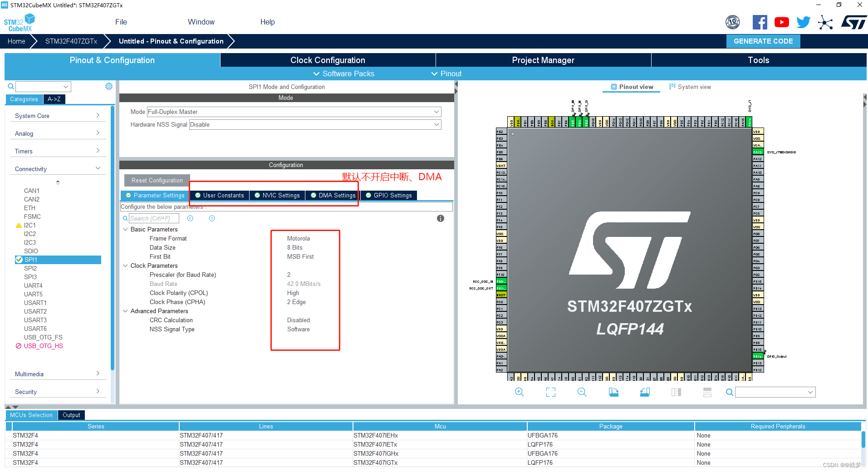Screen dimensions: 868x472
Task: Expand the Analog category
Action: coord(57,133)
